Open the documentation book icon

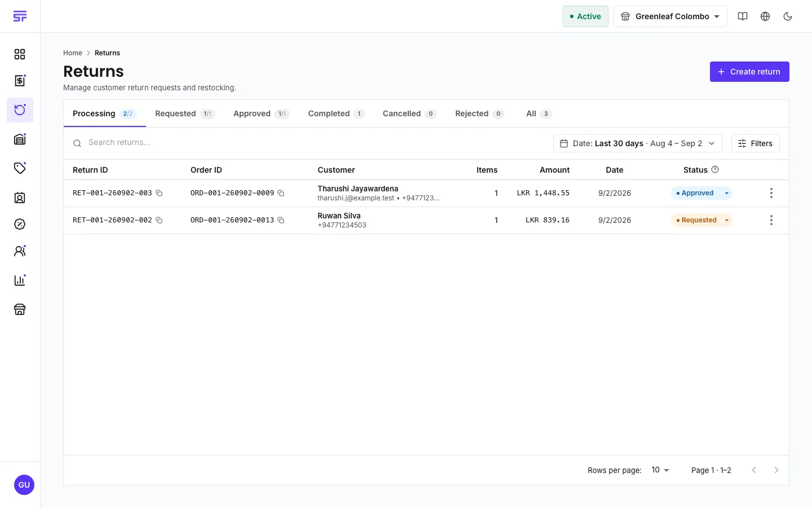pos(743,16)
